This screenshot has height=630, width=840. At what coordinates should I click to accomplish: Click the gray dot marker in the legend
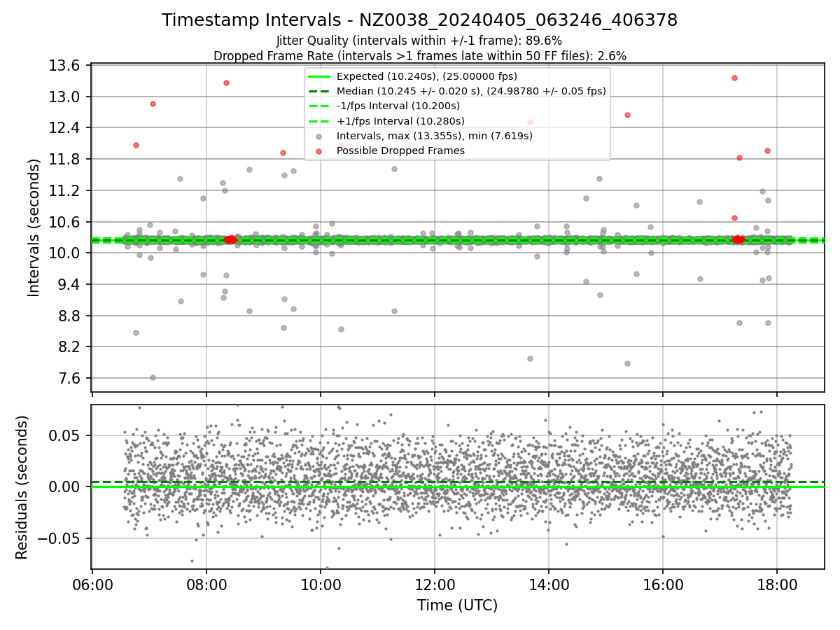(319, 136)
